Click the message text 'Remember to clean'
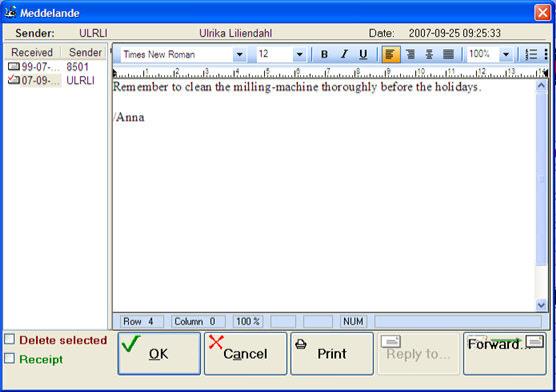The width and height of the screenshot is (556, 392). point(162,87)
